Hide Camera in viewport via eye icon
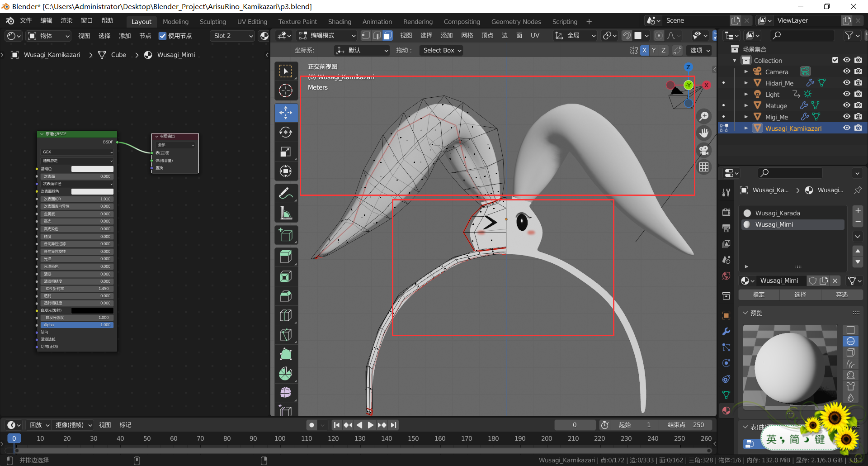The width and height of the screenshot is (868, 466). (847, 71)
